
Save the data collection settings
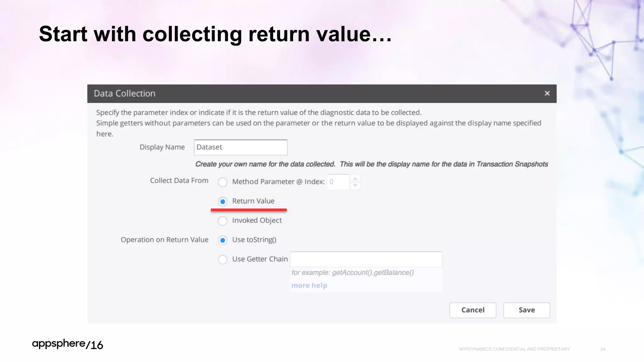coord(527,310)
